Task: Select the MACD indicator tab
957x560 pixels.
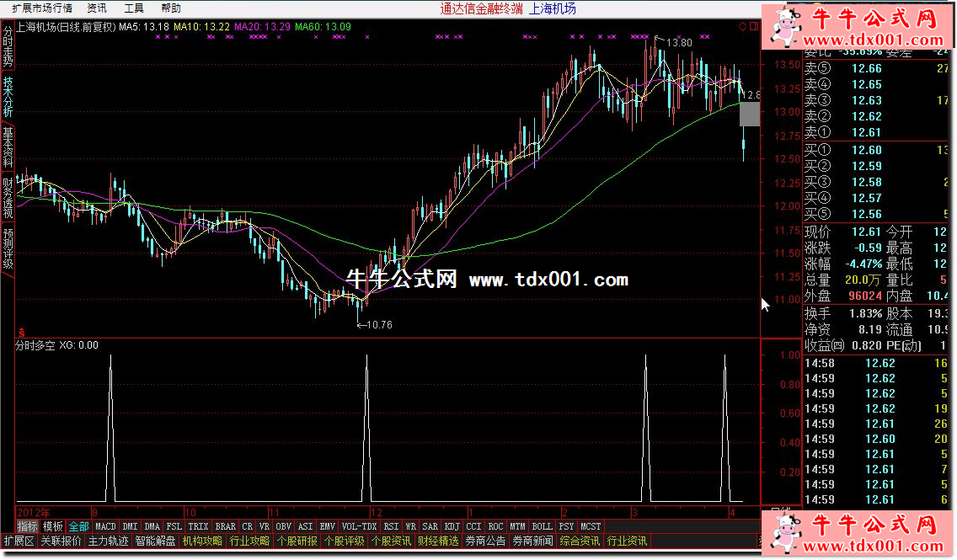Action: 105,526
